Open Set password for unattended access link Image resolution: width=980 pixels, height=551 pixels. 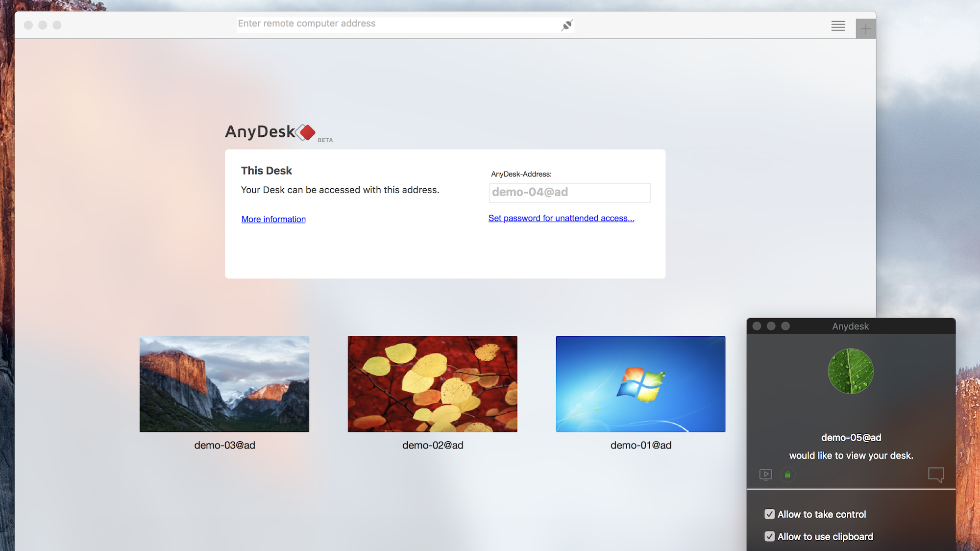click(561, 218)
